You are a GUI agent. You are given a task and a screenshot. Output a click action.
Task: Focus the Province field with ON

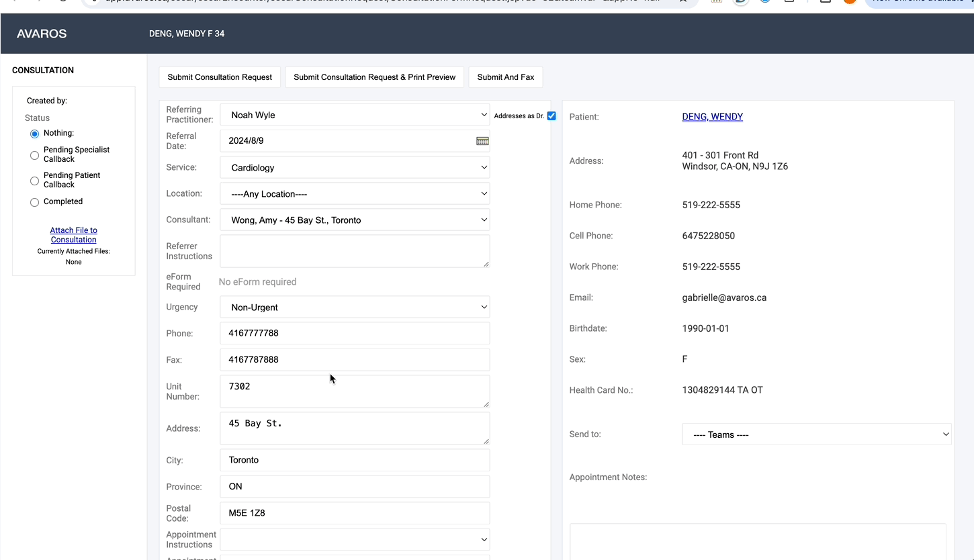[x=355, y=486]
